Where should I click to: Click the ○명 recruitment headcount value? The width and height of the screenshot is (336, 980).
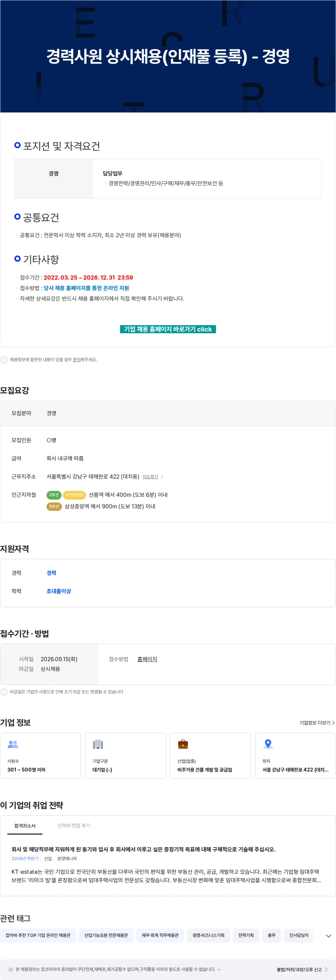pos(51,440)
